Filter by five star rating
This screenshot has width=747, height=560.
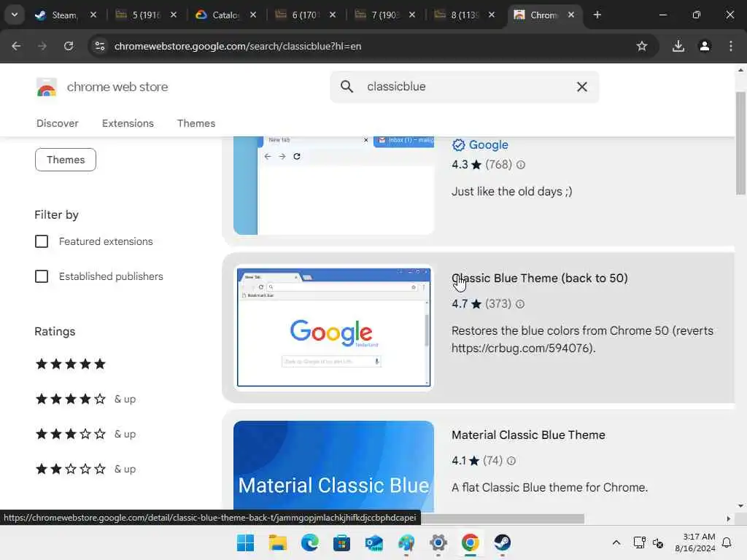71,365
